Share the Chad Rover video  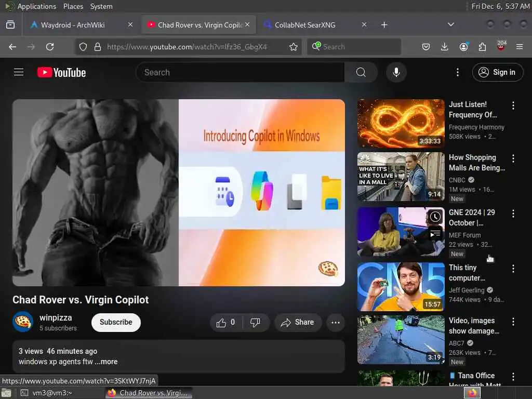[x=298, y=322]
